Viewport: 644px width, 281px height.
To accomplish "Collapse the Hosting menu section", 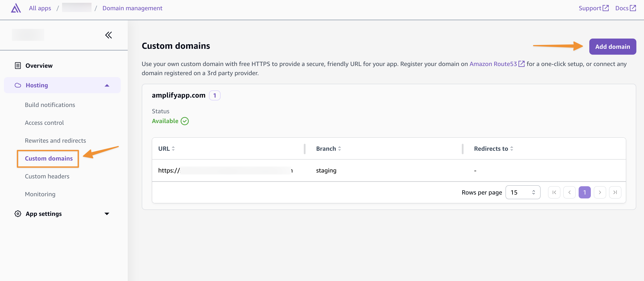I will [x=107, y=85].
